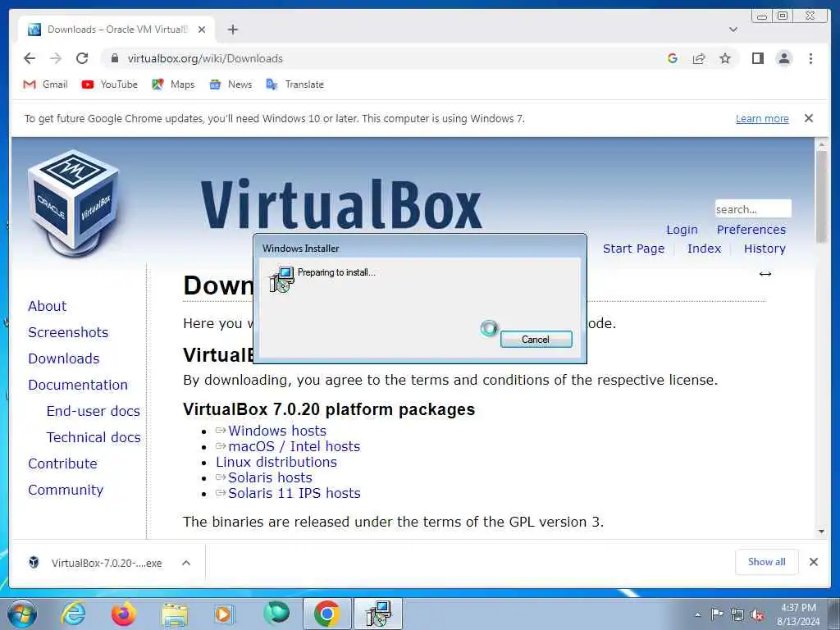Image resolution: width=840 pixels, height=630 pixels.
Task: Go back with the browser back arrow
Action: (x=30, y=58)
